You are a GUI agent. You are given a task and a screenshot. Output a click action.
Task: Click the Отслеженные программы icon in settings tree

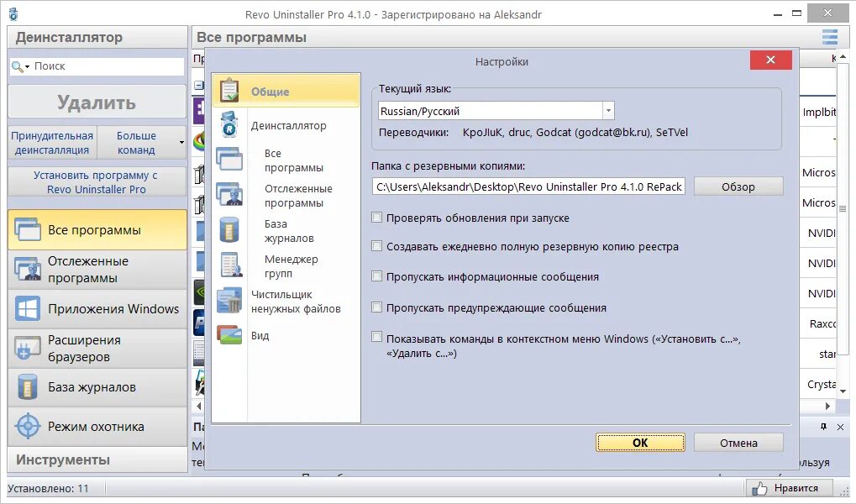pyautogui.click(x=229, y=194)
